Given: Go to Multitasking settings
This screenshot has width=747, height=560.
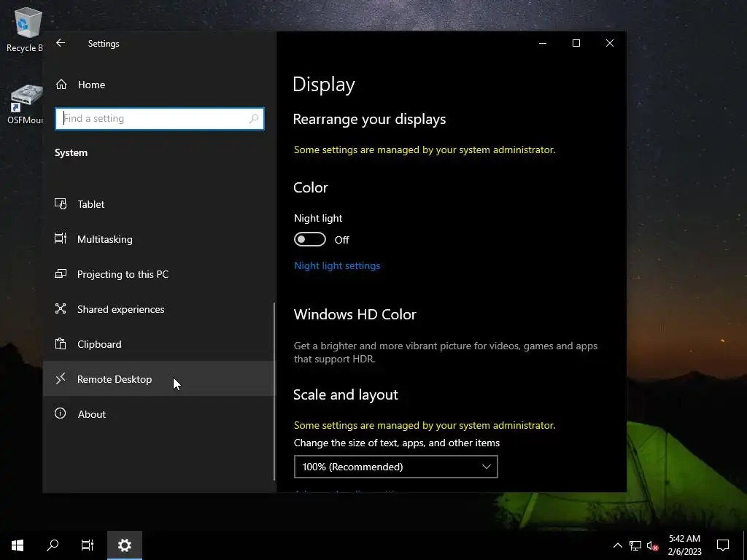Looking at the screenshot, I should [x=159, y=239].
